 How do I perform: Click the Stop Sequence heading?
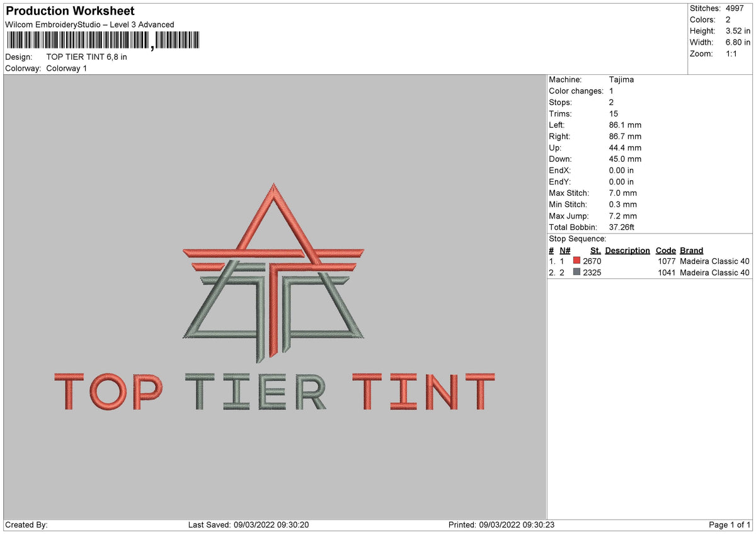click(578, 239)
